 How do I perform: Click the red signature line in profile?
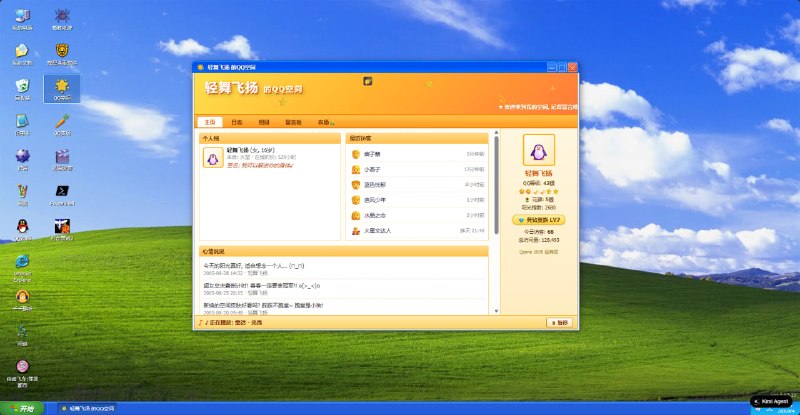point(260,165)
